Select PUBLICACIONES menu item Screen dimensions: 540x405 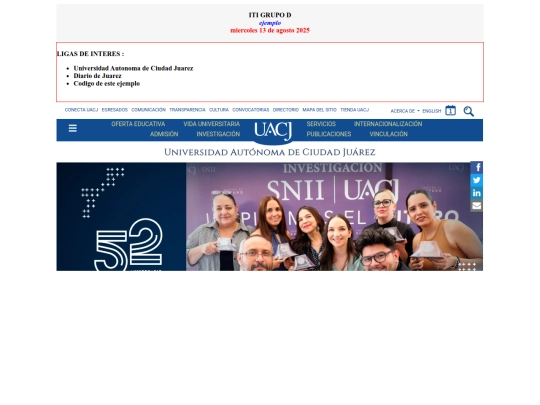[x=329, y=134]
